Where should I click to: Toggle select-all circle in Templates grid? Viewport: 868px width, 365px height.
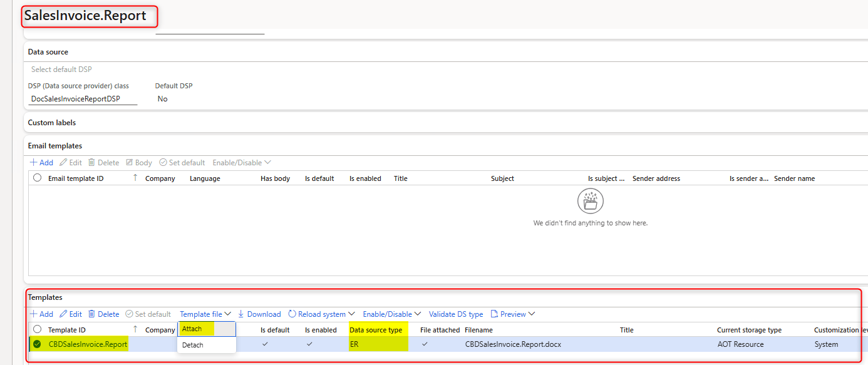(38, 330)
